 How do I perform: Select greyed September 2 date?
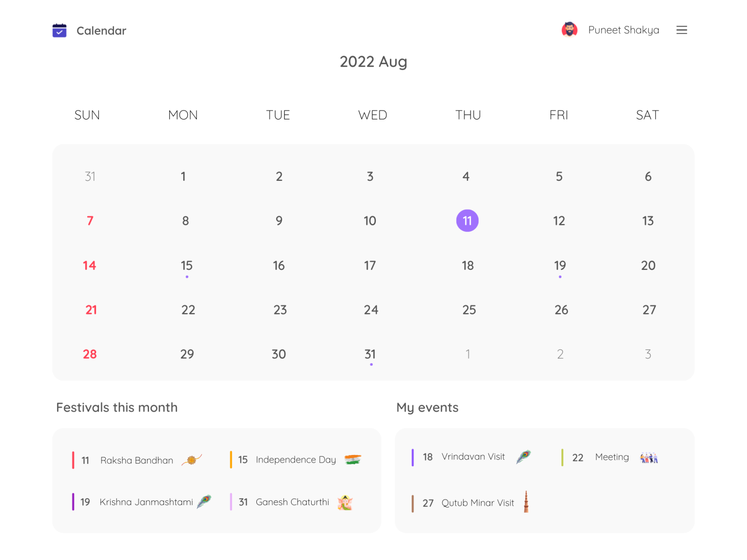[x=560, y=354]
